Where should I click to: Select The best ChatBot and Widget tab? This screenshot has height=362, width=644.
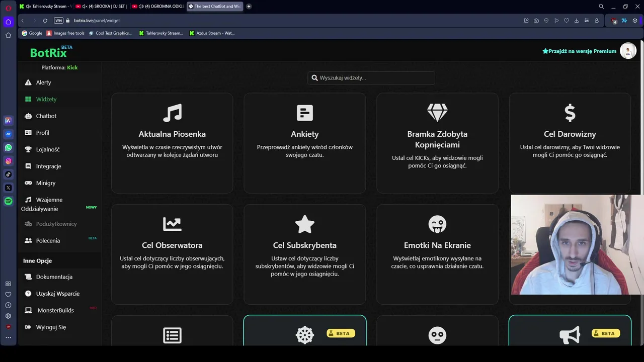(215, 7)
